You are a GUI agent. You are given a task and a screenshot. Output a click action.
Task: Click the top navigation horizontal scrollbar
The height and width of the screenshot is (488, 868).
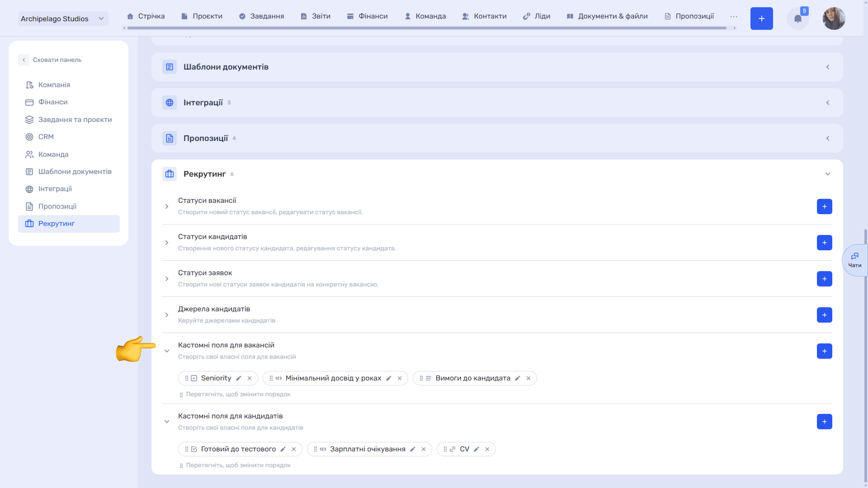click(427, 28)
